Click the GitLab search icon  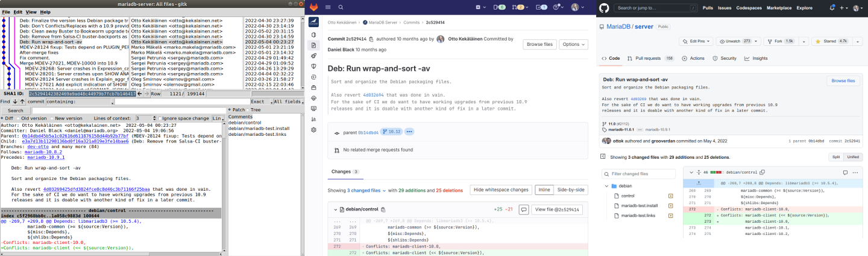click(x=341, y=7)
